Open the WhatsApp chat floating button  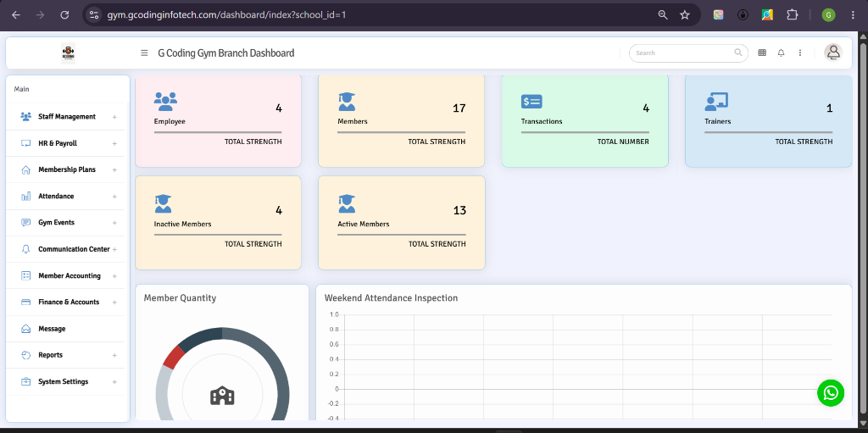pyautogui.click(x=831, y=393)
